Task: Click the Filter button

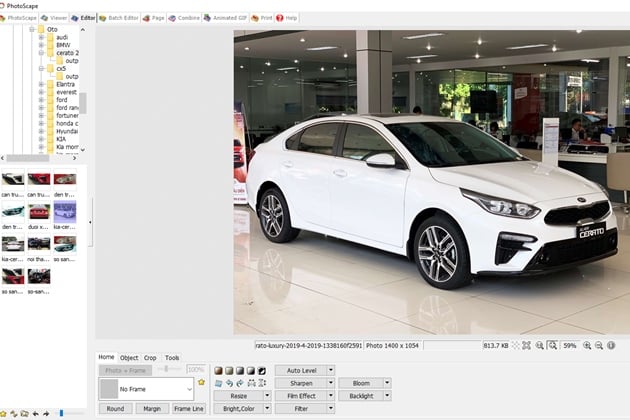Action: [301, 409]
